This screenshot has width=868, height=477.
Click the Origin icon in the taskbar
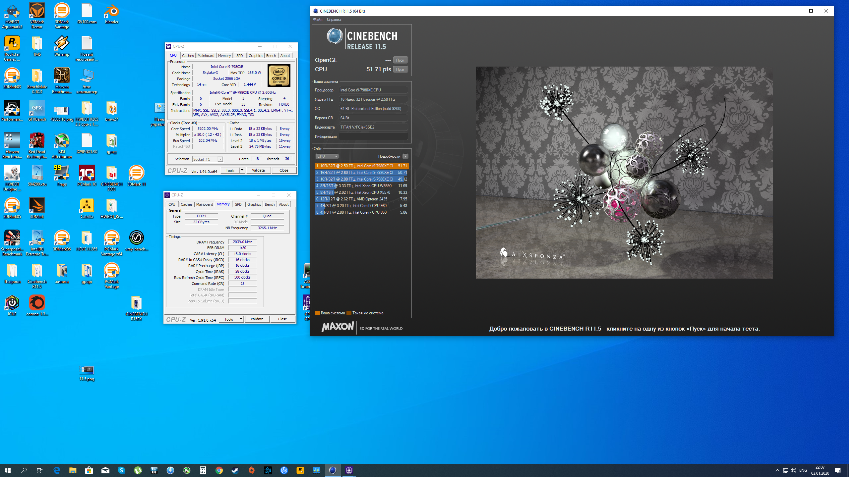251,470
